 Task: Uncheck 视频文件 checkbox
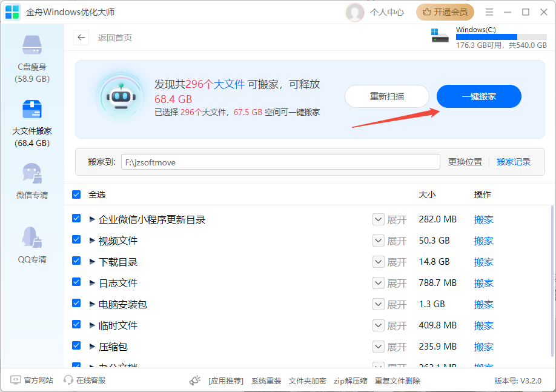[x=76, y=239]
